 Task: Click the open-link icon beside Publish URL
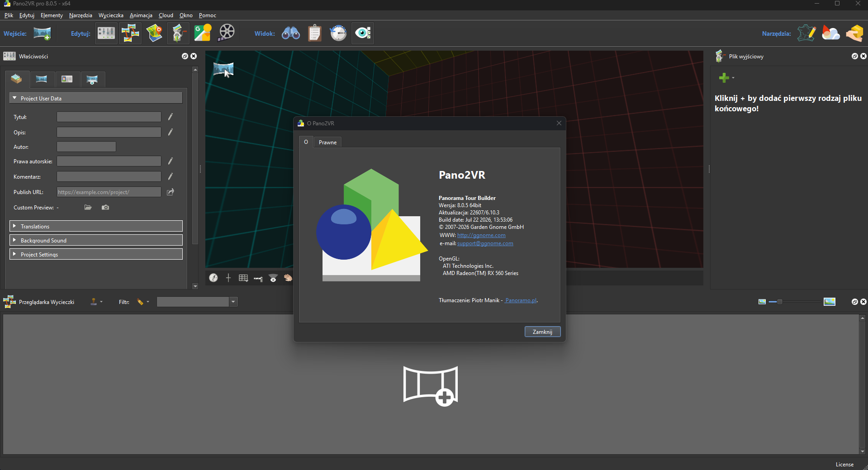tap(171, 192)
